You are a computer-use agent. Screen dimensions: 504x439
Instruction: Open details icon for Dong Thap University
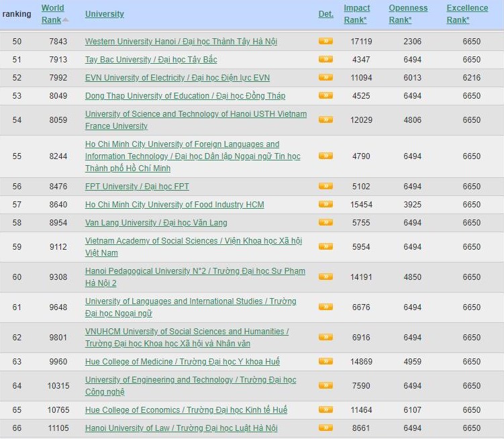[x=325, y=95]
